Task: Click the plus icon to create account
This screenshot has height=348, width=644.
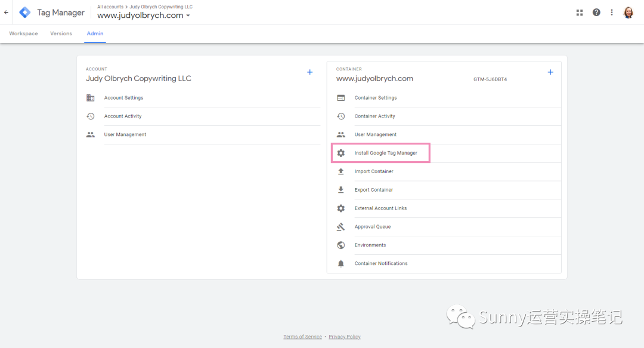Action: click(309, 72)
